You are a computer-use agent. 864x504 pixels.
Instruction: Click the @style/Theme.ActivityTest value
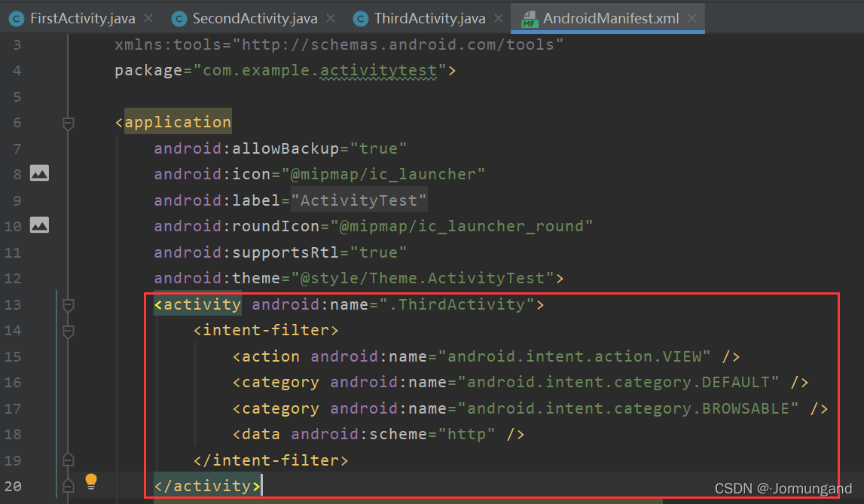(422, 278)
